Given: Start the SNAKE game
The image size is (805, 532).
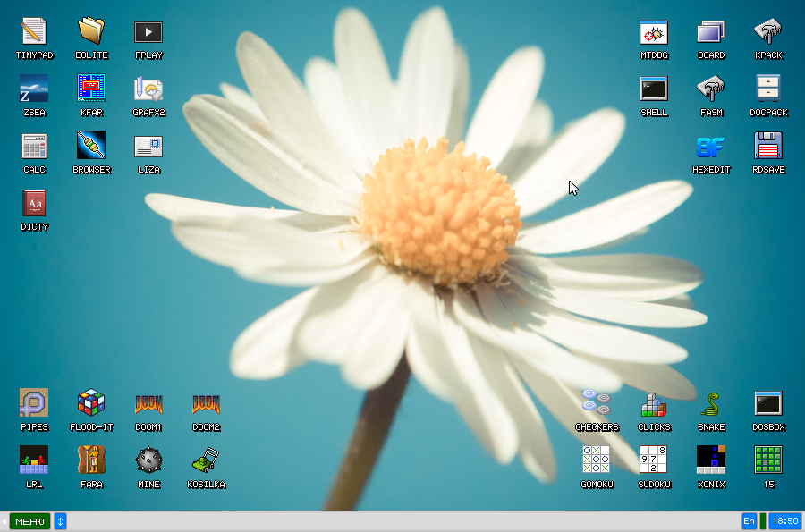Looking at the screenshot, I should coord(711,404).
